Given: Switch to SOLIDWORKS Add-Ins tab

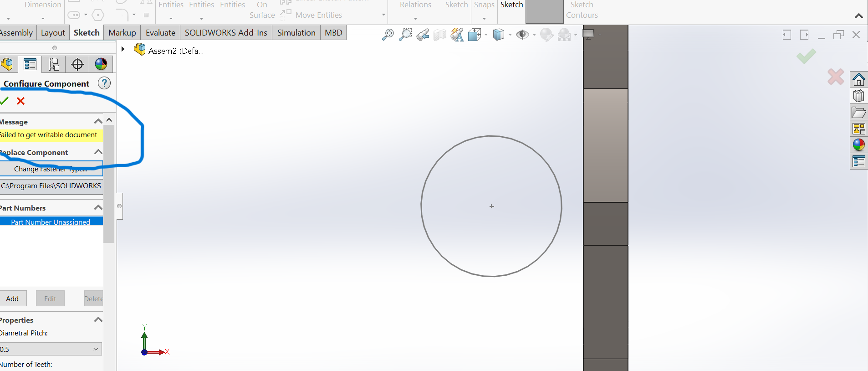Looking at the screenshot, I should tap(226, 33).
